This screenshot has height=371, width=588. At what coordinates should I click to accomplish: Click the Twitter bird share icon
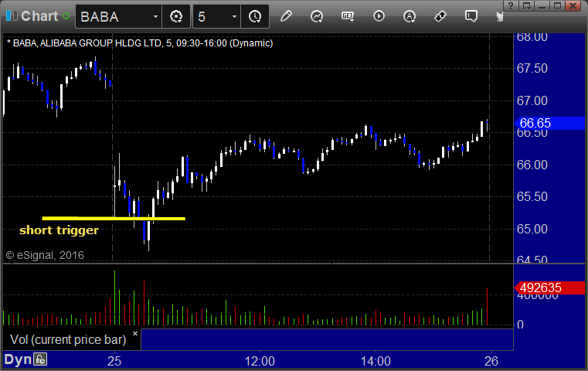(500, 16)
